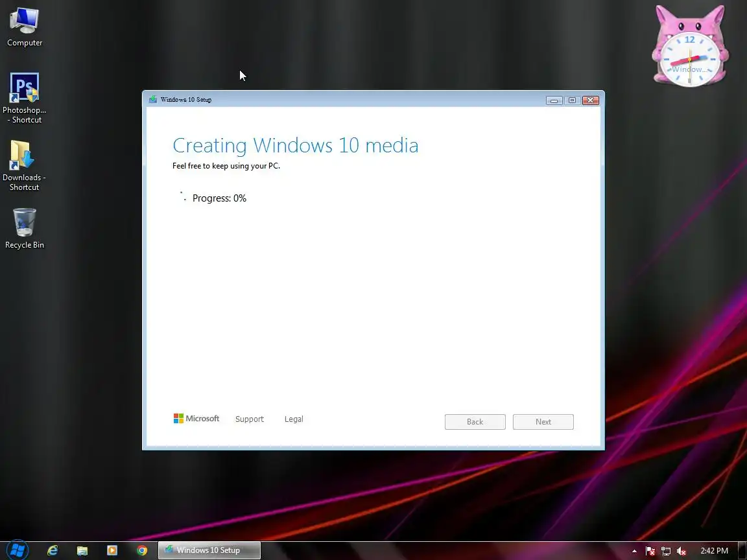Open the Windows Start orb

click(x=17, y=550)
